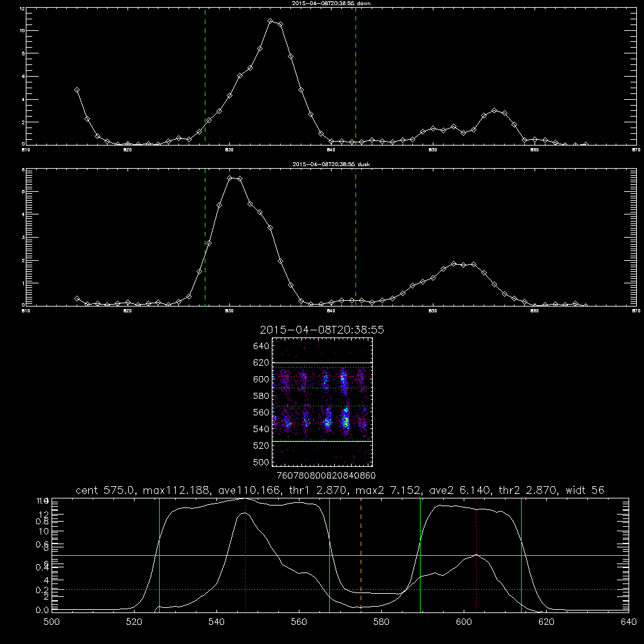Image resolution: width=644 pixels, height=644 pixels.
Task: Click the '2015-04-08T20:38:55 dusk' plot title
Action: (331, 164)
